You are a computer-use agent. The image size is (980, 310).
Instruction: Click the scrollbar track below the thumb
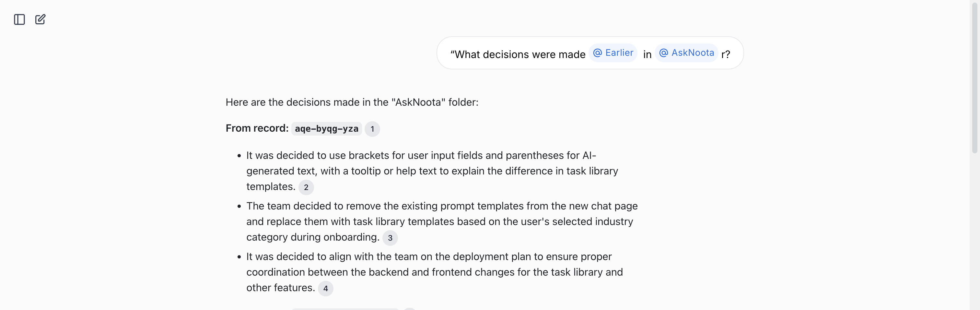click(x=974, y=229)
